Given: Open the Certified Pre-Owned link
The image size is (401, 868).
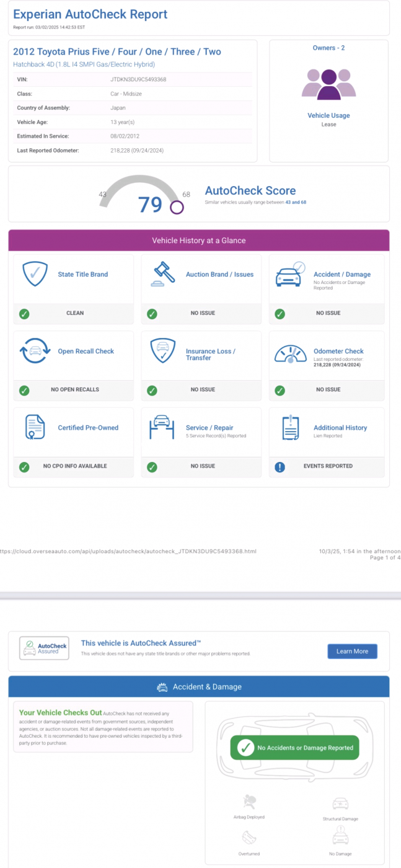Looking at the screenshot, I should click(88, 428).
